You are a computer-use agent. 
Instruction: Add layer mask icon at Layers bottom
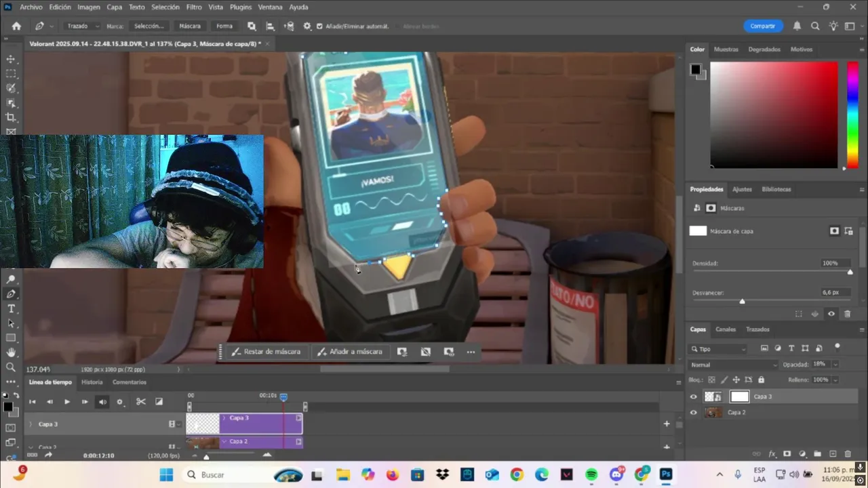[787, 453]
